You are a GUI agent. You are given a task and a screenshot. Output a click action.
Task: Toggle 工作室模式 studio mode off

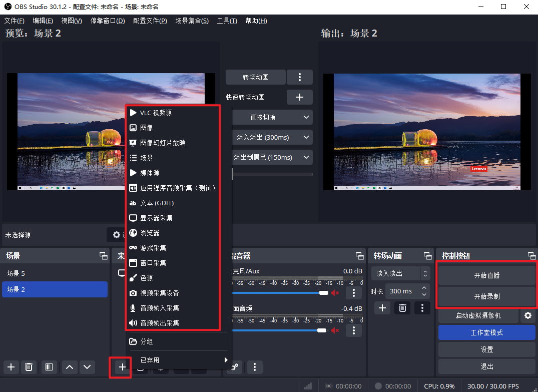[486, 332]
